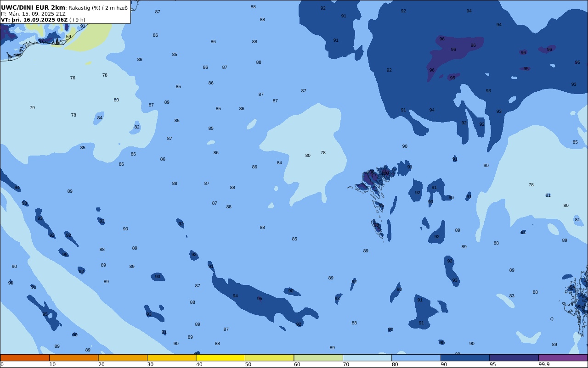588x368 pixels.
Task: Click the humidity value '76' on map
Action: tap(73, 78)
